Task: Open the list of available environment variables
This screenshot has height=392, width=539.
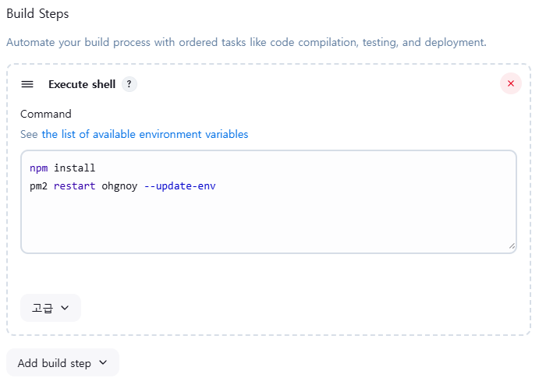Action: [x=144, y=134]
